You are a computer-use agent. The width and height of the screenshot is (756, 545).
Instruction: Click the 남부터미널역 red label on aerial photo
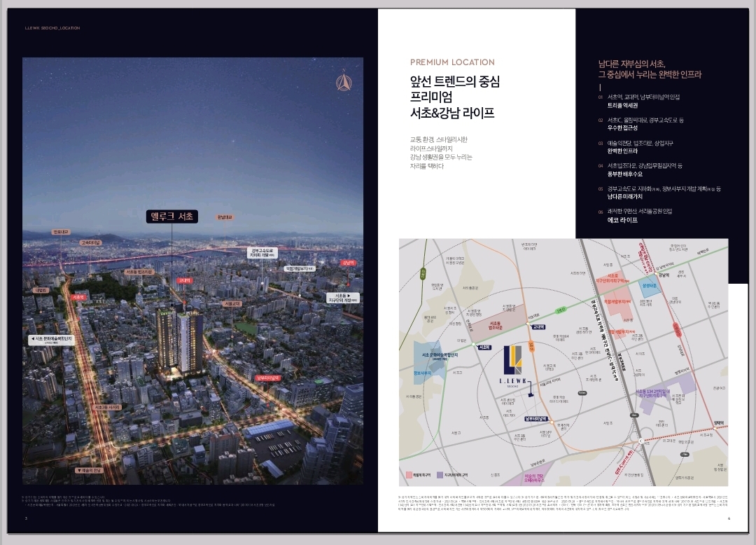pos(268,378)
